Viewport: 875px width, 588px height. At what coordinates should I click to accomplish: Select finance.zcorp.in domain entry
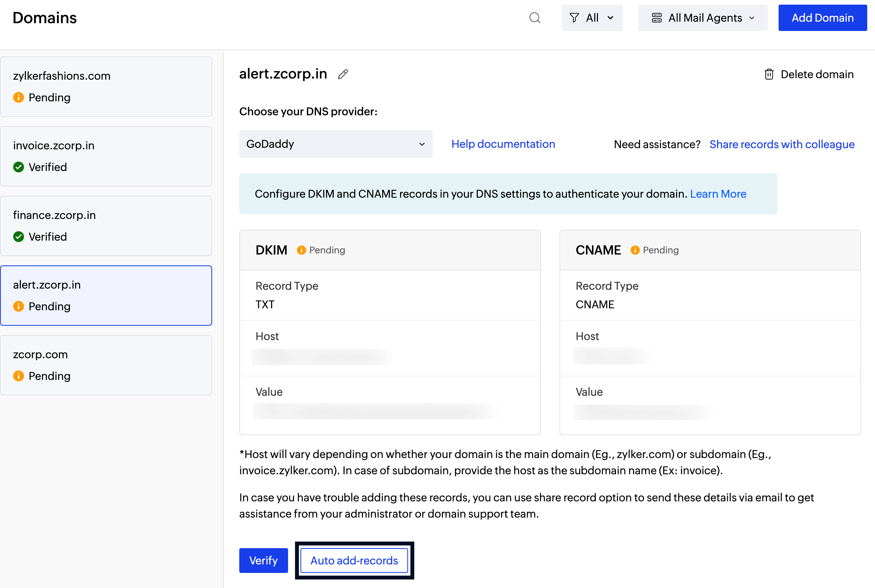click(x=106, y=226)
